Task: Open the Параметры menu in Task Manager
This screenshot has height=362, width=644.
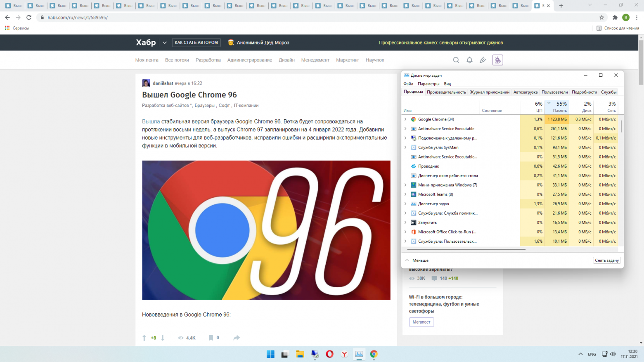Action: click(429, 84)
